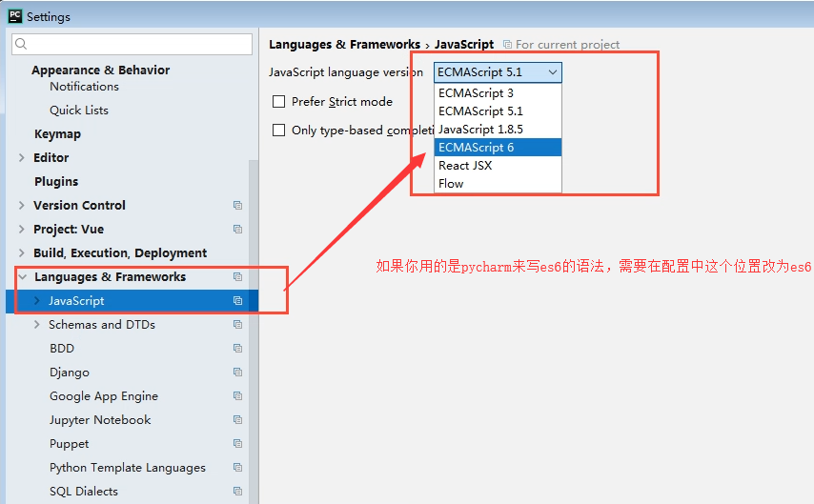Click the For current project label
The image size is (814, 504).
[567, 45]
